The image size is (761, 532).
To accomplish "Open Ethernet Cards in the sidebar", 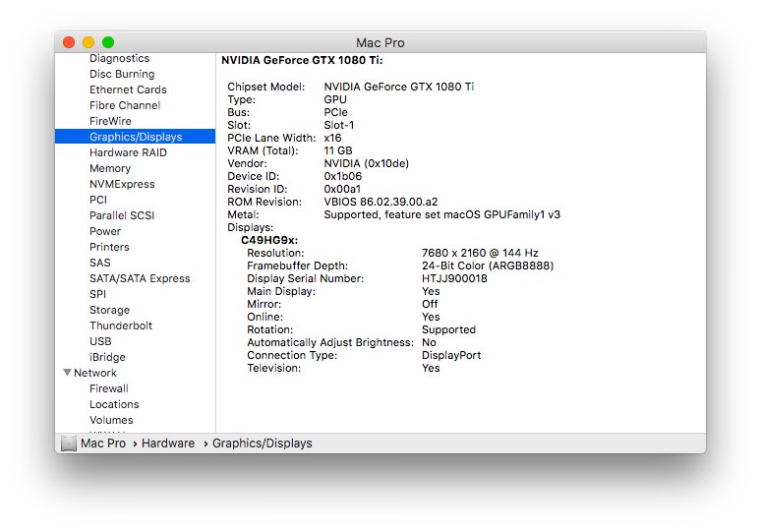I will 128,89.
